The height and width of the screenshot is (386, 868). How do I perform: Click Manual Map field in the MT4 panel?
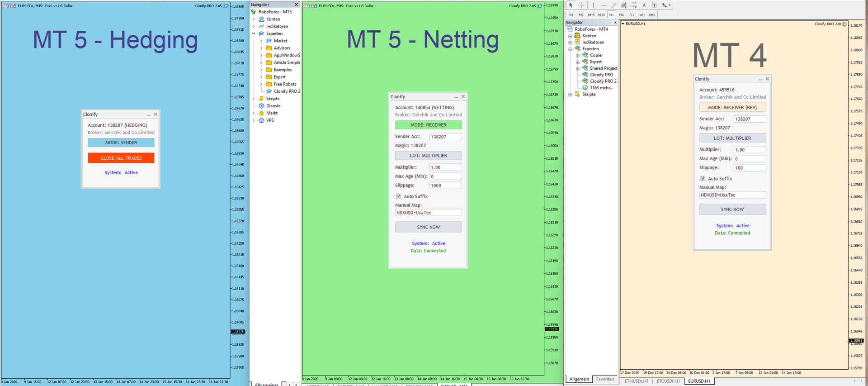tap(732, 195)
